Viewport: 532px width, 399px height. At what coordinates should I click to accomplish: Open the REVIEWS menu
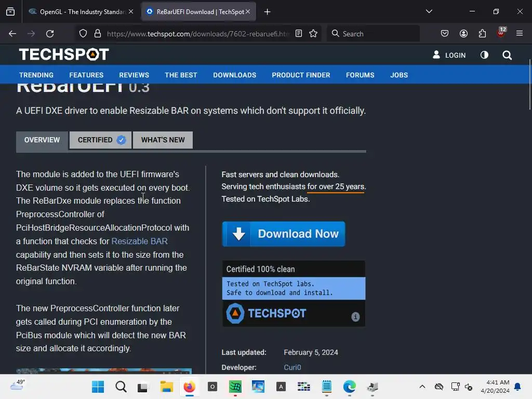[x=134, y=75]
